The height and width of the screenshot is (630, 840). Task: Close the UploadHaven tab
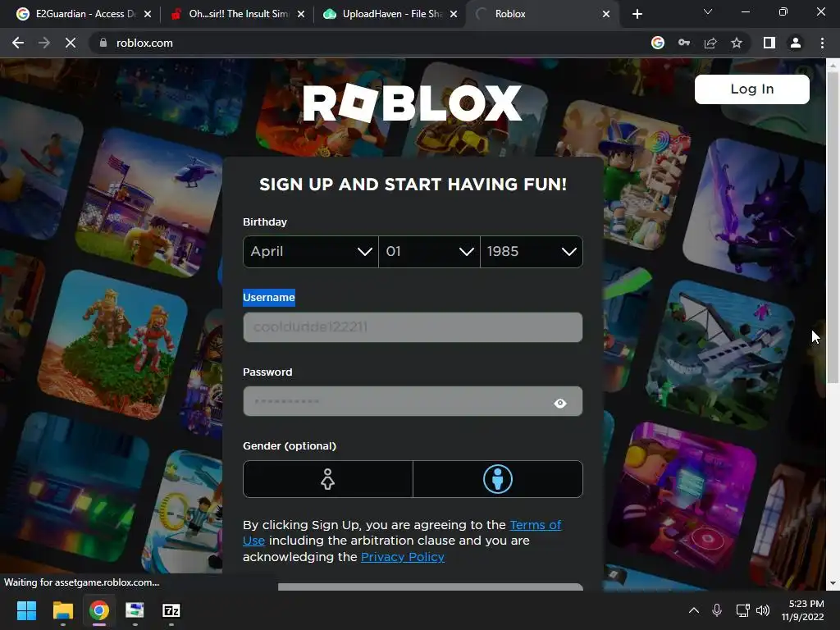454,14
